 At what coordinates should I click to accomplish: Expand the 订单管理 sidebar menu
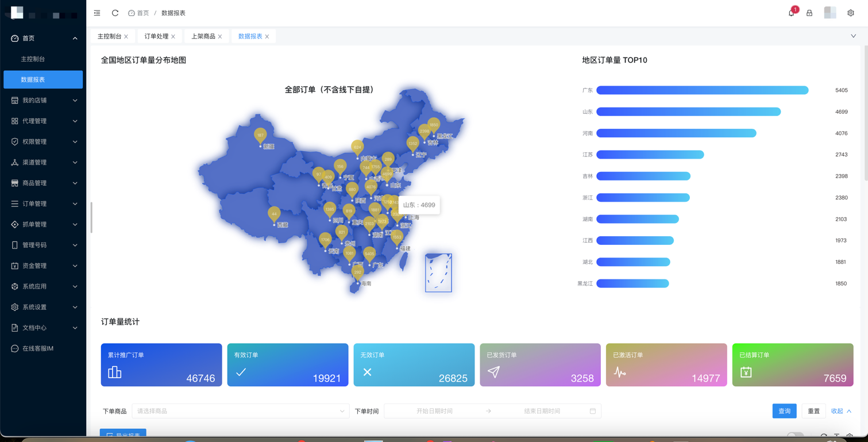(43, 203)
